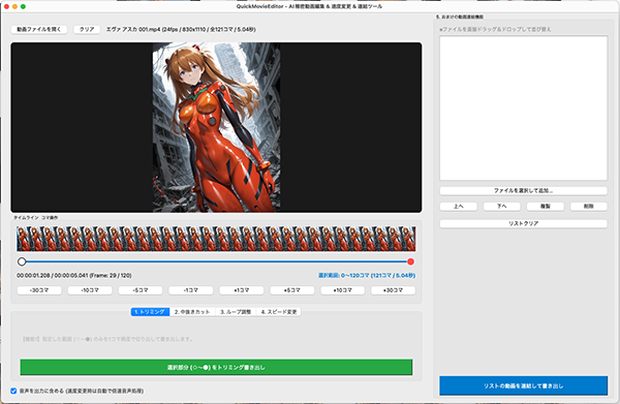The height and width of the screenshot is (404, 620).
Task: Click the yellow macOS minimize window button
Action: [x=15, y=6]
